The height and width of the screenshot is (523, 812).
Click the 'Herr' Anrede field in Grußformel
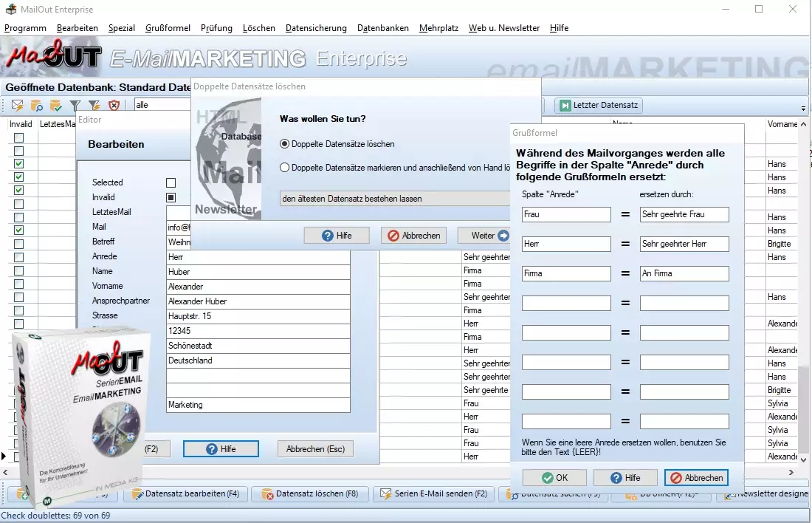pyautogui.click(x=566, y=244)
